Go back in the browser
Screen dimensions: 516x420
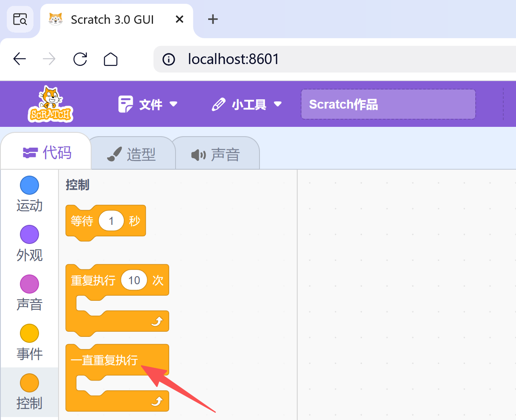point(20,59)
